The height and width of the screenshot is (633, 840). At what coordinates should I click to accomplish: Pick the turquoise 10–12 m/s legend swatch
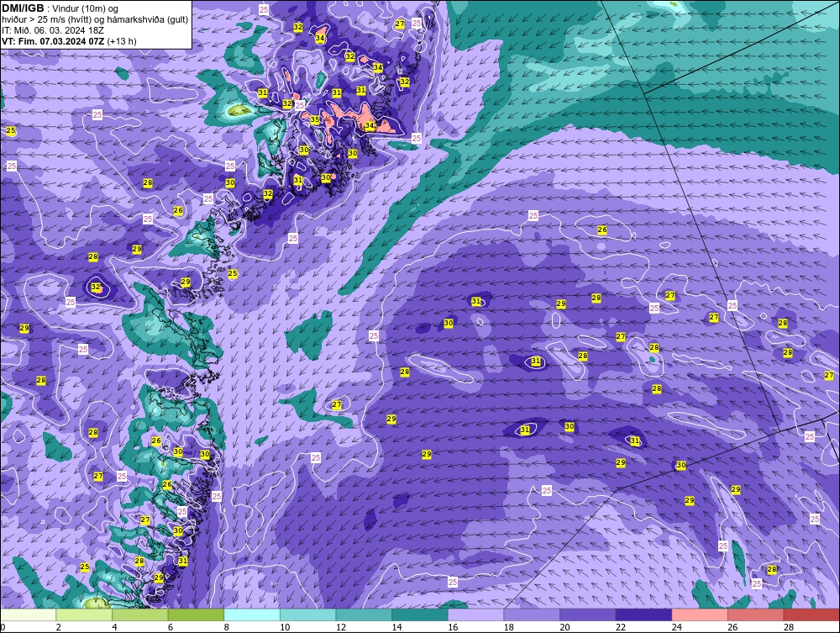pos(308,615)
